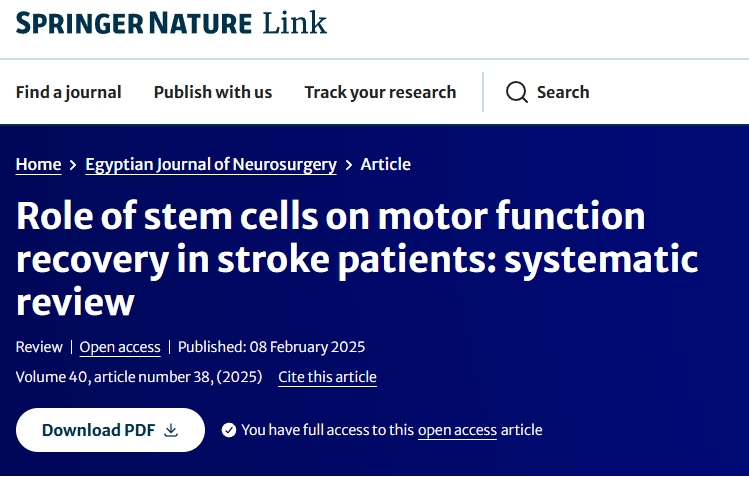
Task: Click the breadcrumb chevron after Home
Action: click(x=73, y=165)
